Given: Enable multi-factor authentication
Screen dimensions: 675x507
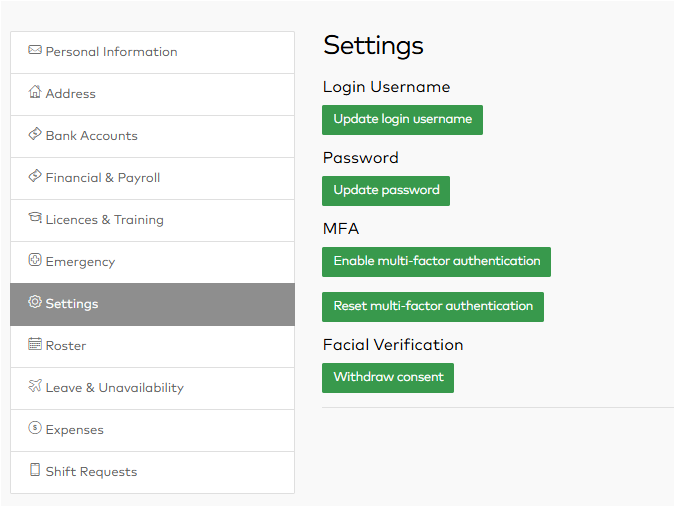Looking at the screenshot, I should (437, 262).
